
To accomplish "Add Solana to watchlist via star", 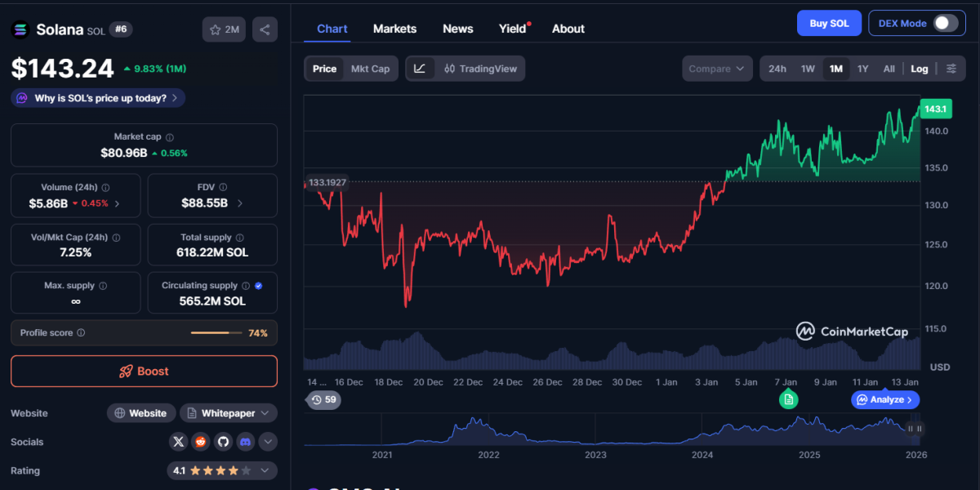I will point(224,29).
